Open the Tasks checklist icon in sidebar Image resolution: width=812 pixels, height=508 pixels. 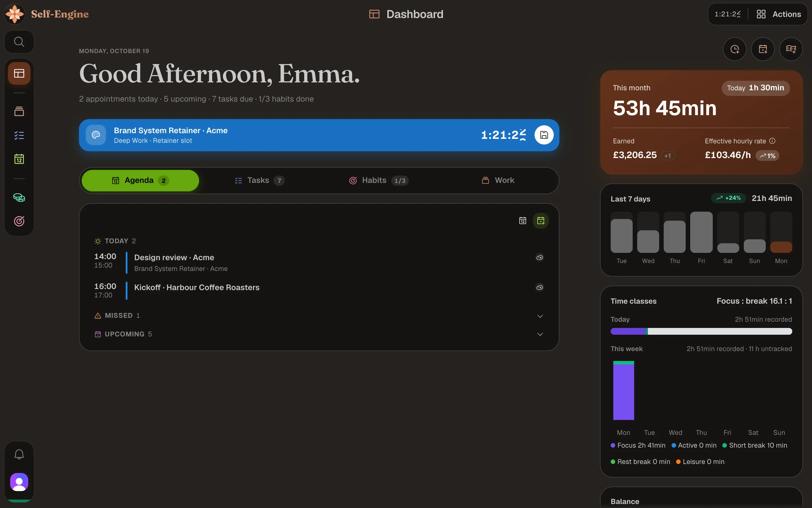19,135
